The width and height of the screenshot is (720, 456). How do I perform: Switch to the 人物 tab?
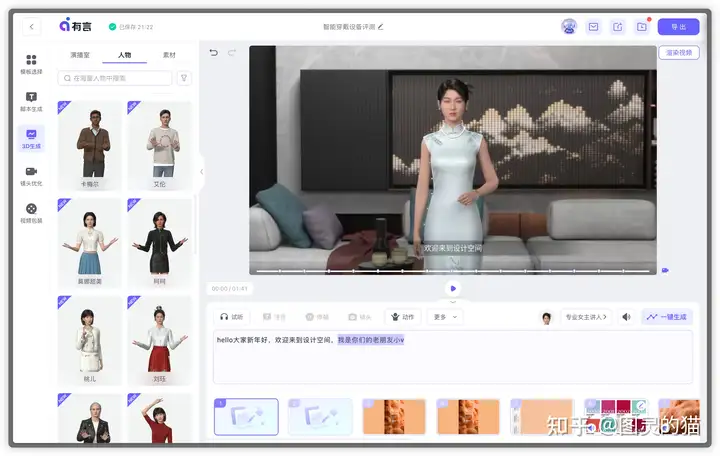tap(124, 55)
